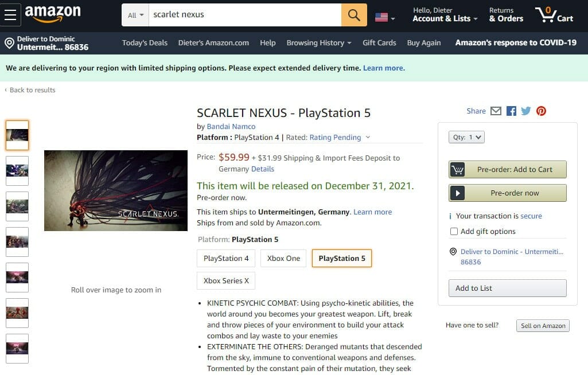This screenshot has height=375, width=588.
Task: Click Pre-order now button
Action: tap(507, 193)
